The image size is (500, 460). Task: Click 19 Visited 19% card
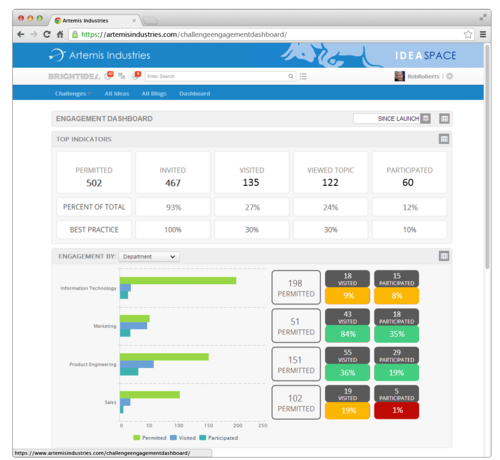(347, 402)
